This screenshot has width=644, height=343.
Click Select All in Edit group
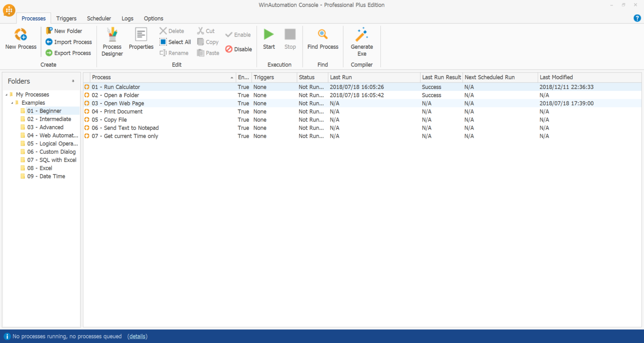point(175,42)
